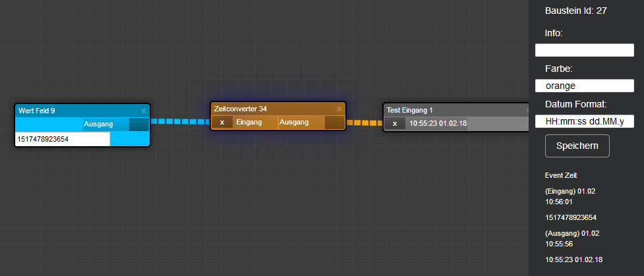Click the Event Zeit heading
Screen dimensions: 644x276
[561, 175]
